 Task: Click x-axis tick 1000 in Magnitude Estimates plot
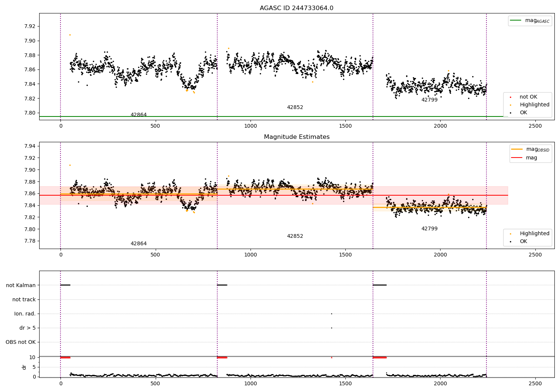pyautogui.click(x=251, y=255)
